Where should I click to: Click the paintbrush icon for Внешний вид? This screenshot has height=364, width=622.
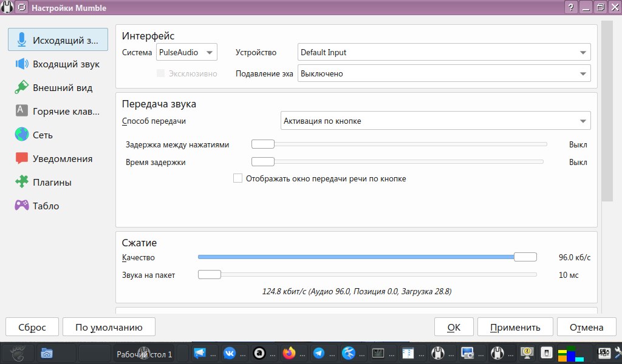[22, 87]
